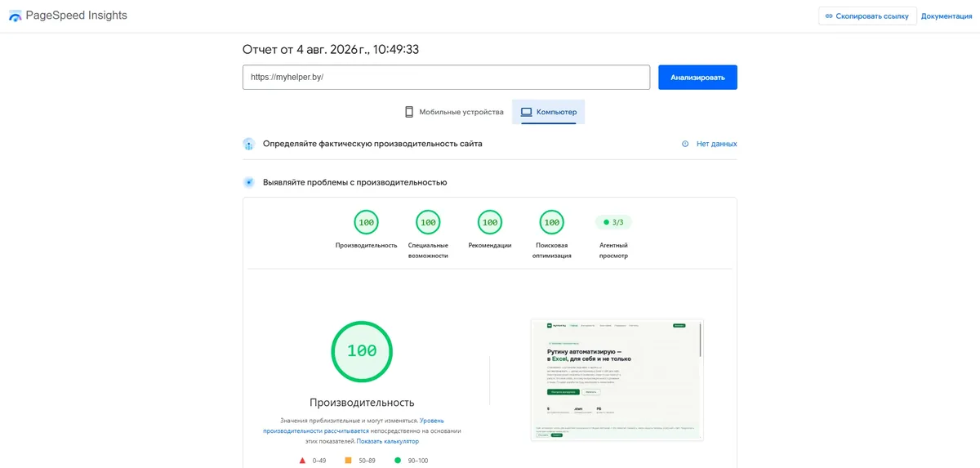Screen dimensions: 980x468
Task: Click the heading Определяйте фактическую производительность сайта
Action: pyautogui.click(x=372, y=144)
